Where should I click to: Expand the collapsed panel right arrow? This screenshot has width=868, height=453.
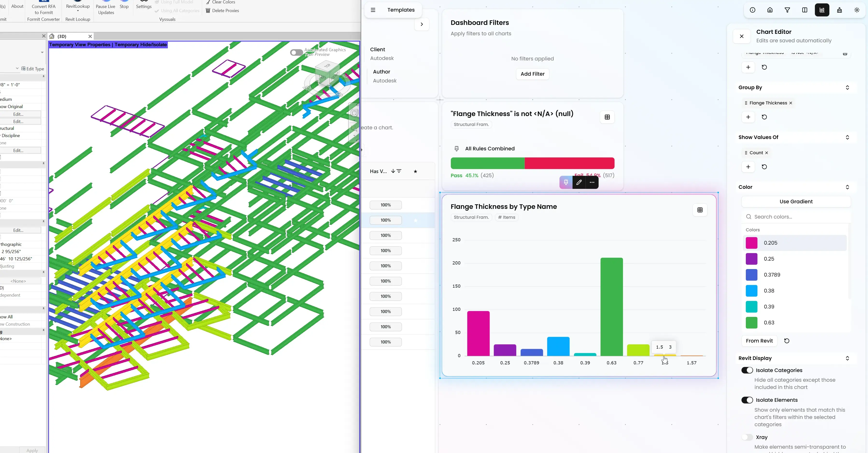422,24
